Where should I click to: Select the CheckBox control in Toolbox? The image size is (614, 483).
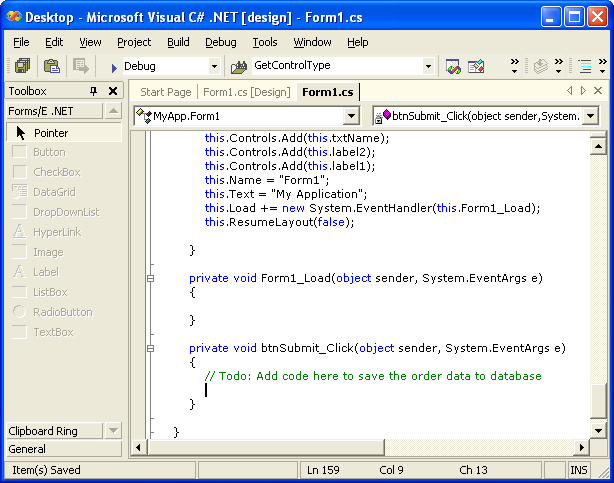[x=64, y=172]
